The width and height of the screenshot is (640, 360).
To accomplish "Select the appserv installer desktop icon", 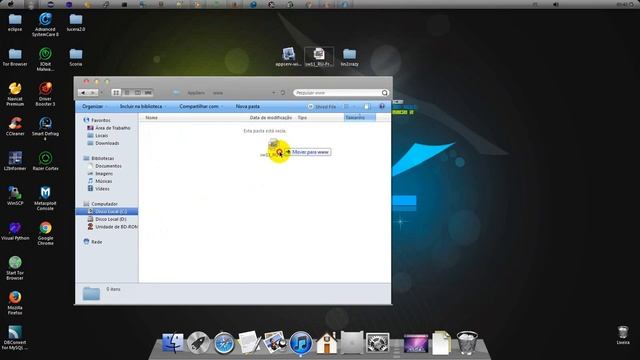I will (288, 57).
